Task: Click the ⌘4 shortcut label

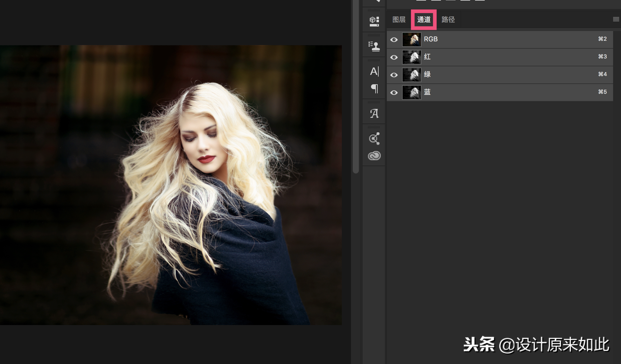Action: 602,74
